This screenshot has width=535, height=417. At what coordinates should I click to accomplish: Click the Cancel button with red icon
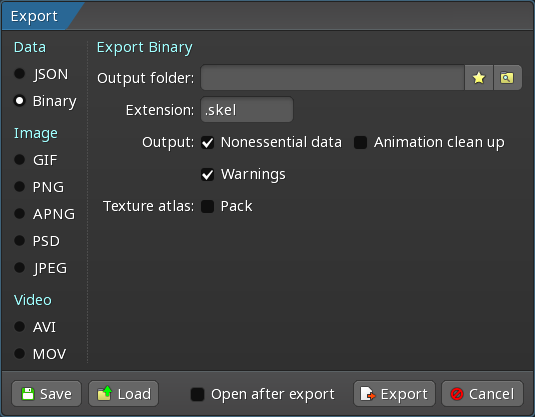(x=482, y=394)
